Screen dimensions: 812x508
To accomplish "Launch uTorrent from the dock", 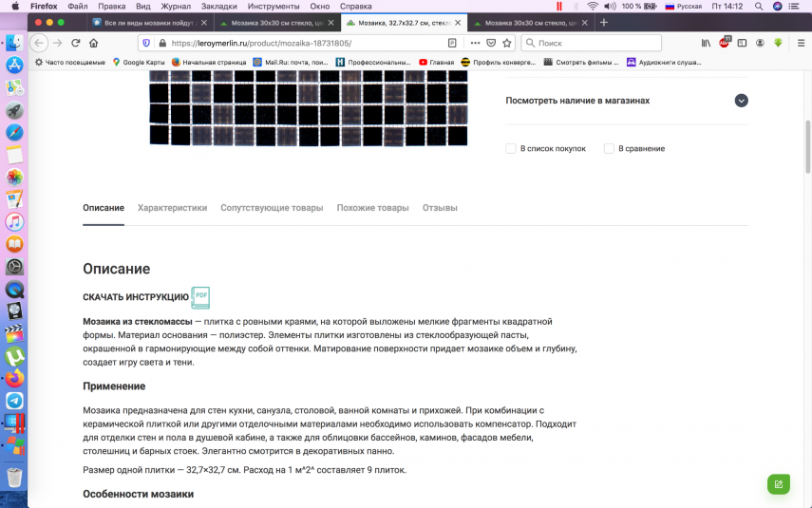I will click(14, 356).
